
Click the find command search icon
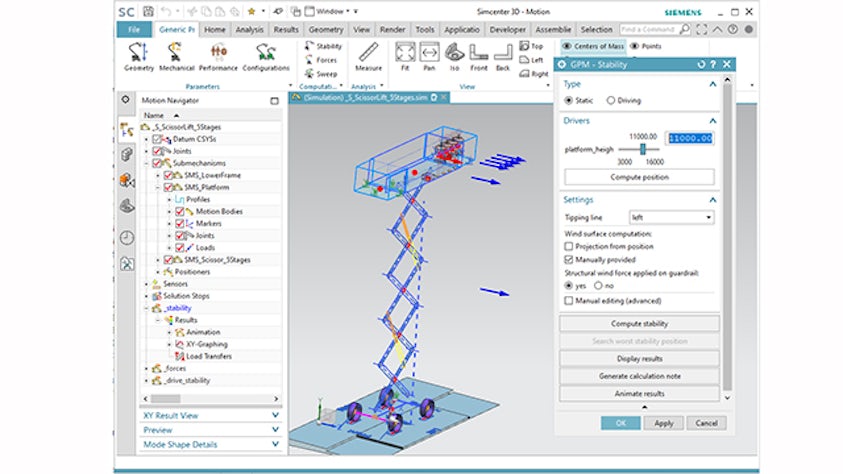click(x=684, y=30)
